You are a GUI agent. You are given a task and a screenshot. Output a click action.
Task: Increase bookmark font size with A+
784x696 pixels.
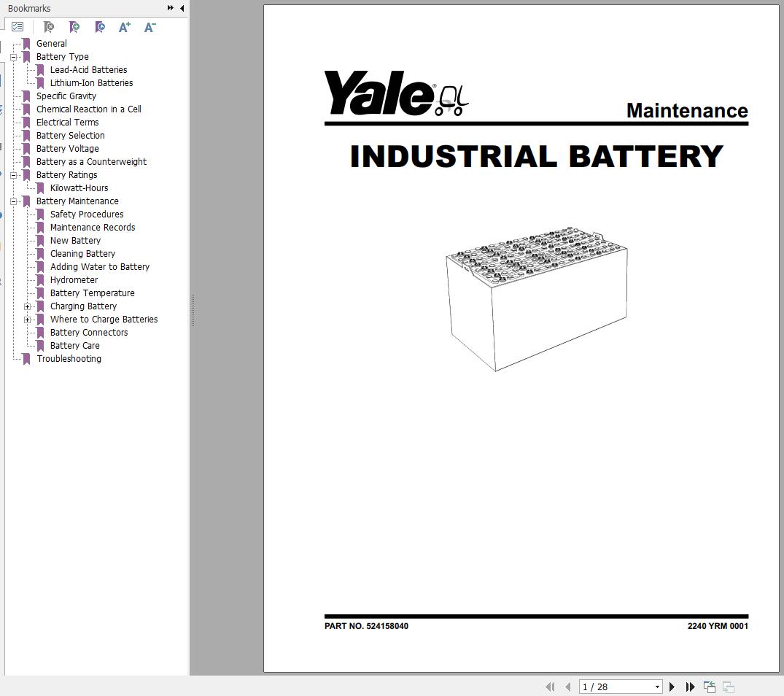pos(125,27)
